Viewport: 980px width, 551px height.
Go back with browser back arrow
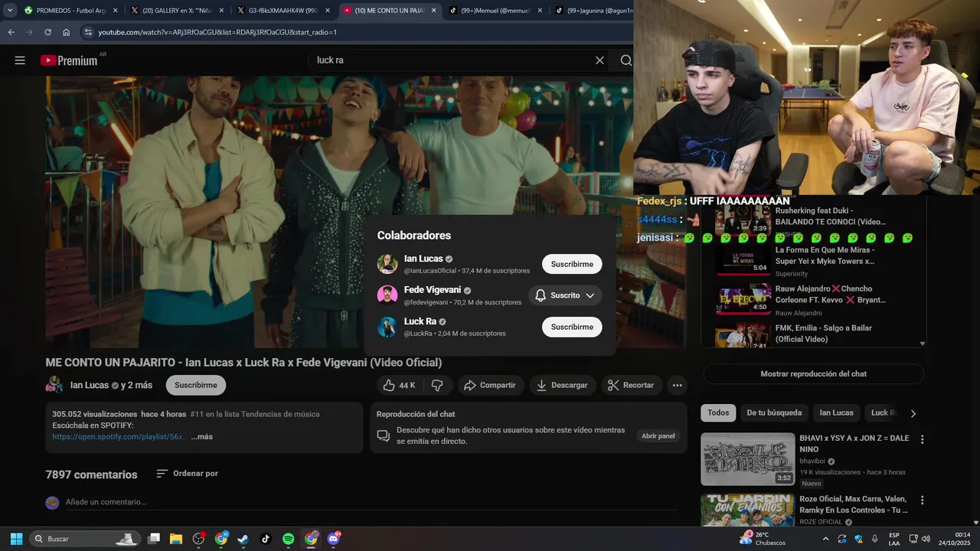11,32
